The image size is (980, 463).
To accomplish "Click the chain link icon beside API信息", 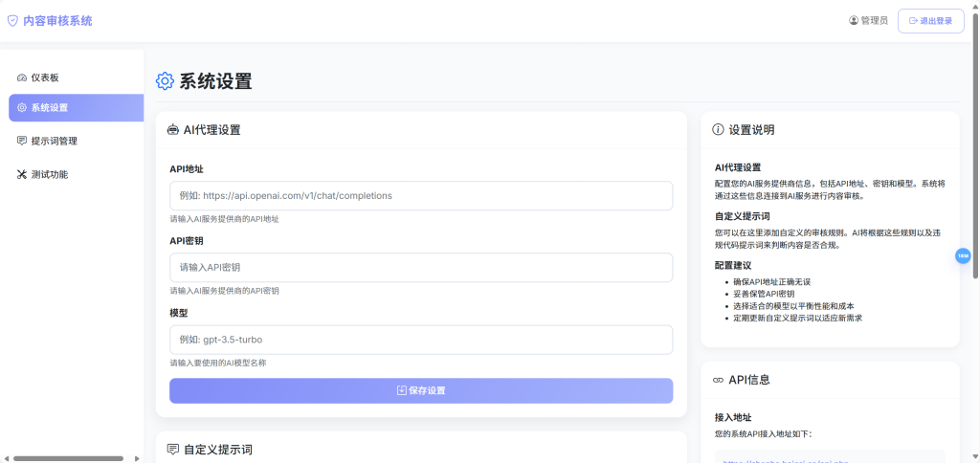I will pos(719,380).
